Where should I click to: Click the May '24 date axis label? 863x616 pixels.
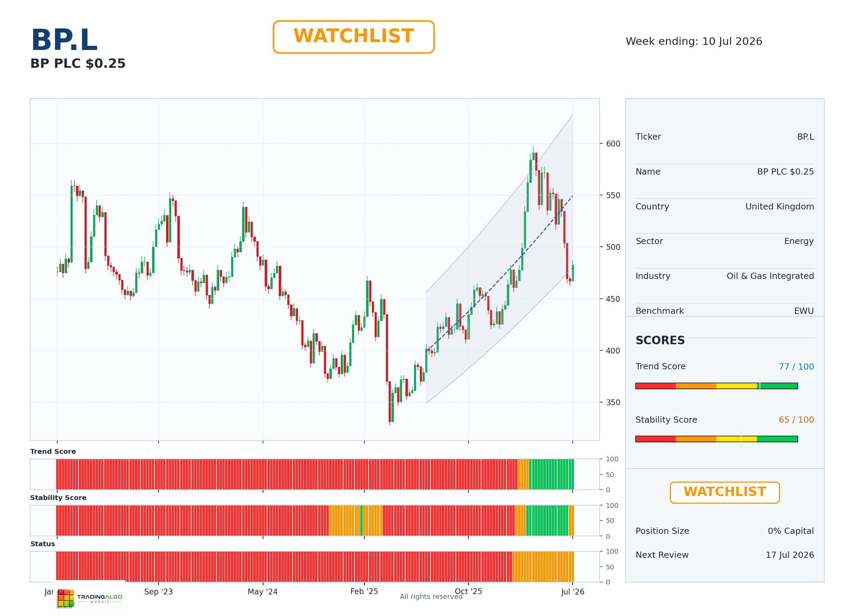[263, 592]
